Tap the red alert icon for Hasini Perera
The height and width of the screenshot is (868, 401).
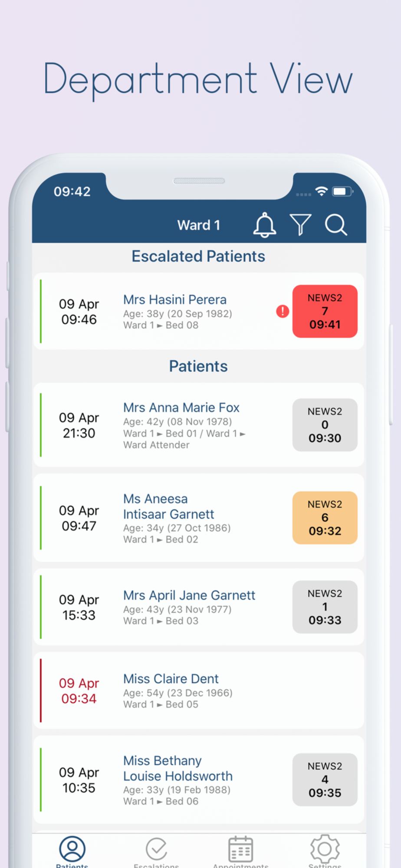pos(283,311)
